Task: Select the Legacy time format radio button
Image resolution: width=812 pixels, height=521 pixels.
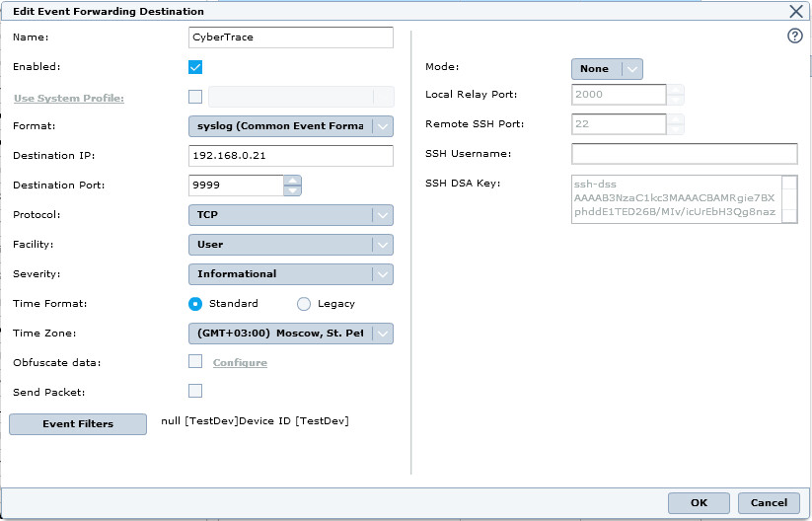Action: [x=304, y=304]
